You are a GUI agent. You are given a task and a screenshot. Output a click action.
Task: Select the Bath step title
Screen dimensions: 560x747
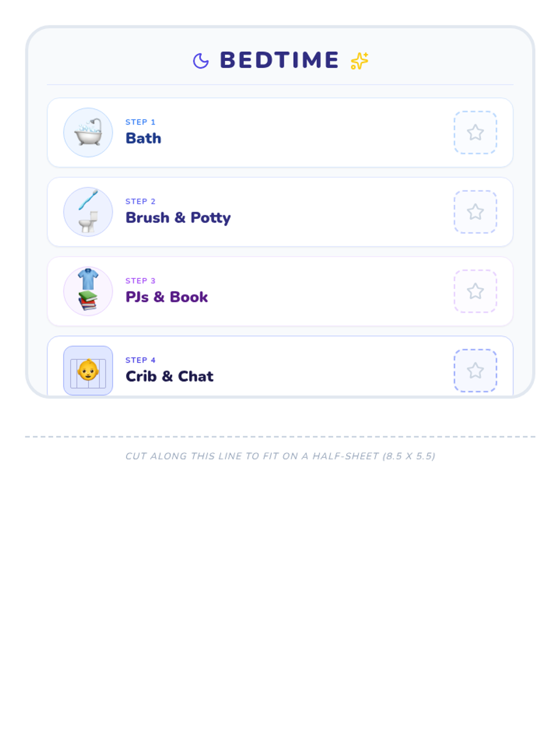point(143,138)
